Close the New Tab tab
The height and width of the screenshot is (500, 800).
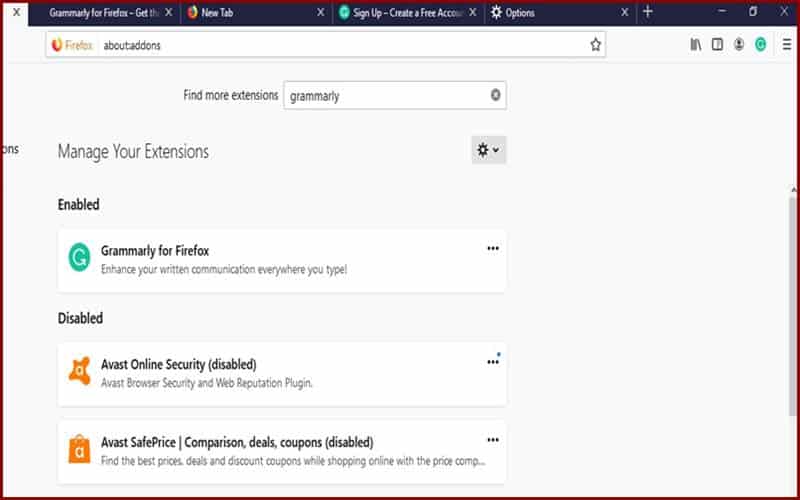point(320,12)
